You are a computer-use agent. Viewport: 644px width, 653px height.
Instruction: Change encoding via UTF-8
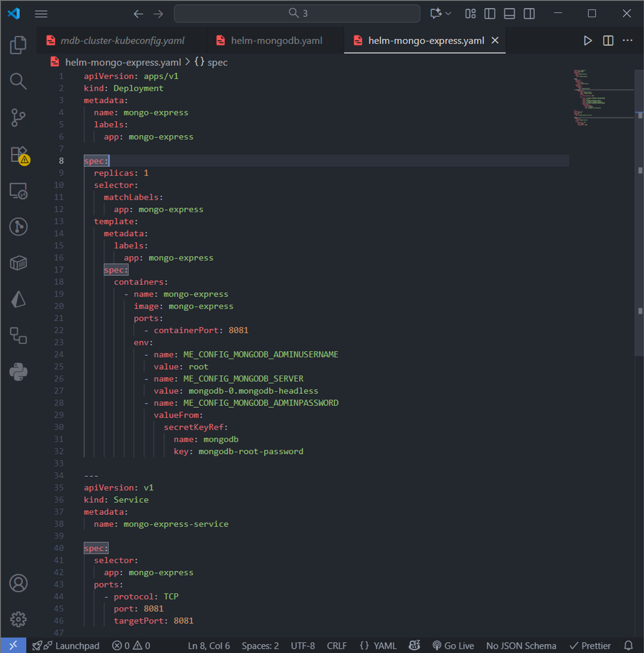303,645
